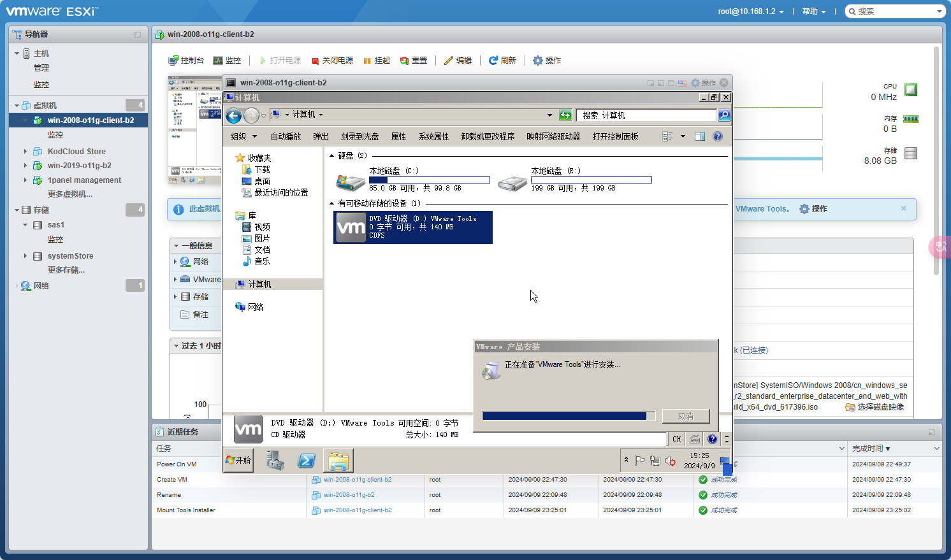Image resolution: width=951 pixels, height=560 pixels.
Task: Click 刻录到光盘 in the toolbar
Action: coord(360,136)
